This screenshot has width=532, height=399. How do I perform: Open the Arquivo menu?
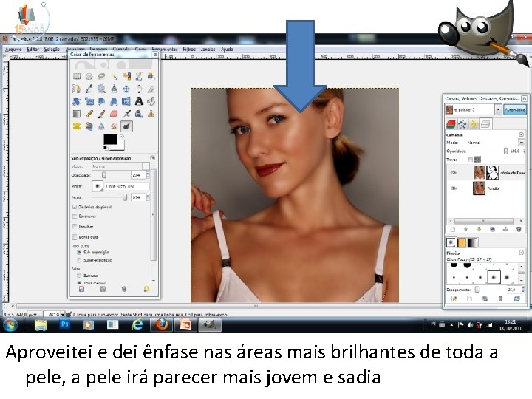click(13, 50)
